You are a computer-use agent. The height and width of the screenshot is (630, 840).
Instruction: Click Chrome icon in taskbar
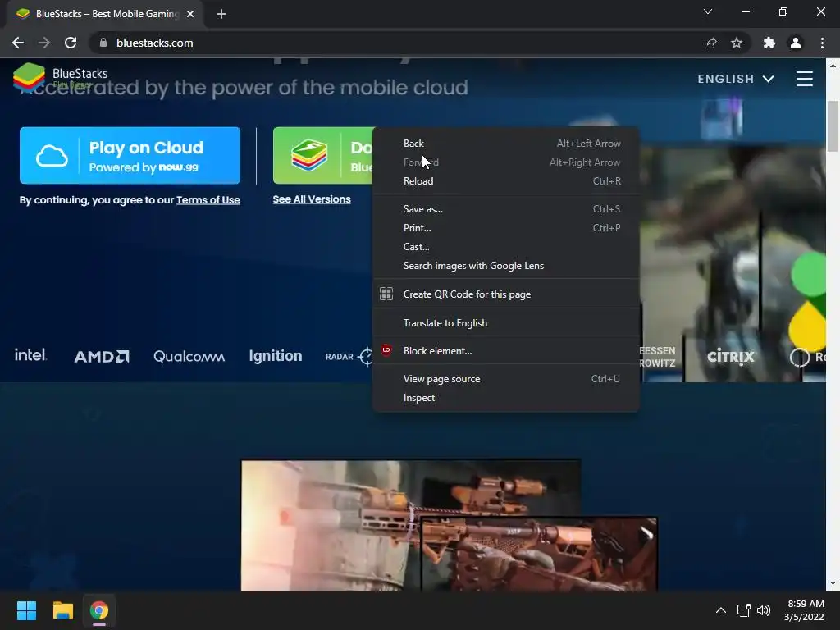[99, 610]
